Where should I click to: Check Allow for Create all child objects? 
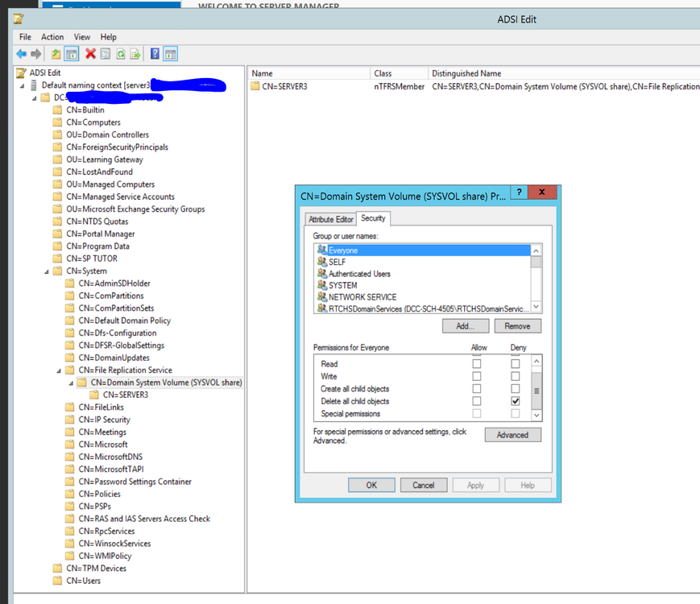click(477, 389)
